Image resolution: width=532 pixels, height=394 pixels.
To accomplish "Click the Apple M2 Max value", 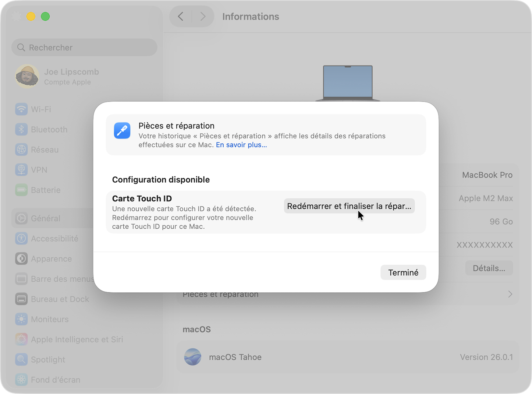I will (486, 198).
